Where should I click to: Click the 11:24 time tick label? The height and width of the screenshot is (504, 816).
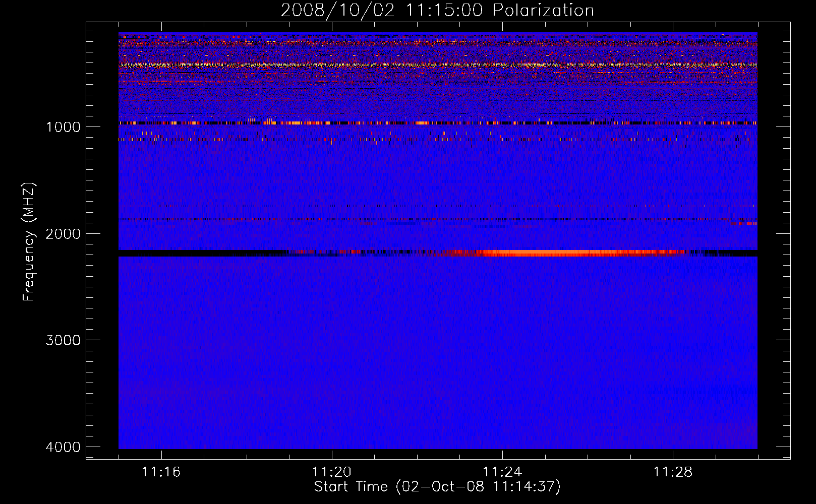click(x=502, y=472)
